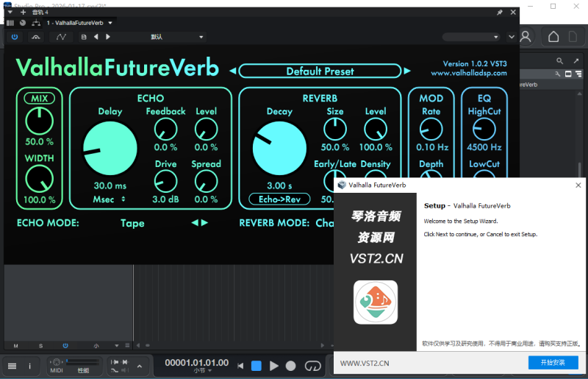Open the routing tree icon

click(36, 23)
